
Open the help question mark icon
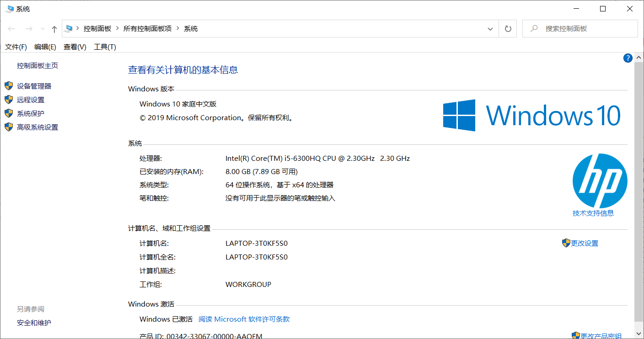tap(628, 58)
